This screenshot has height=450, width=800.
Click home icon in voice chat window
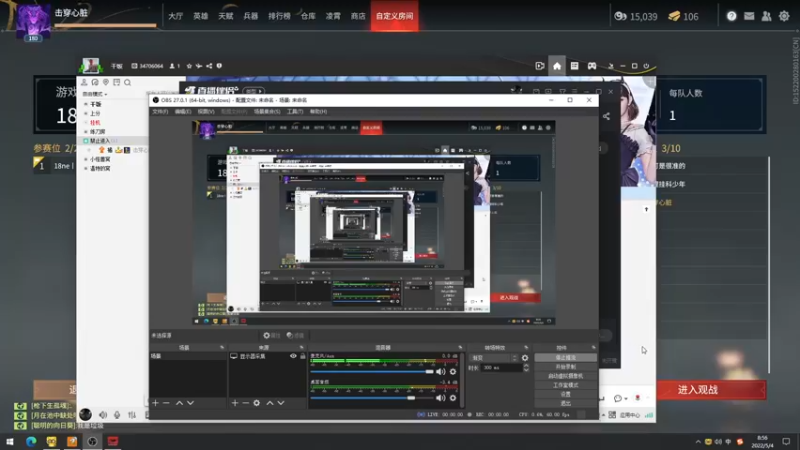click(x=557, y=66)
